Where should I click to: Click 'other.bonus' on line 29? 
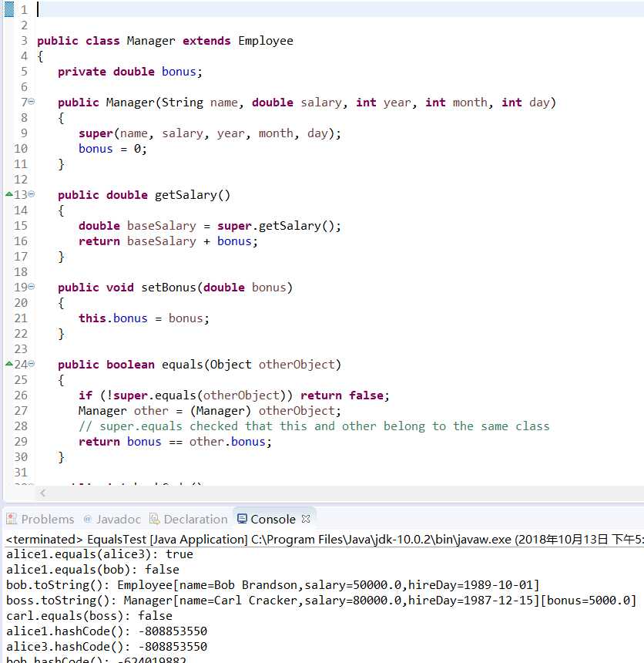(x=227, y=442)
